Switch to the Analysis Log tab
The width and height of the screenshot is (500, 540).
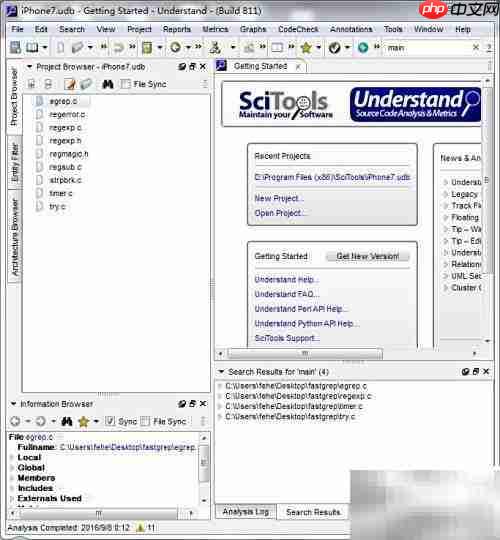(246, 512)
